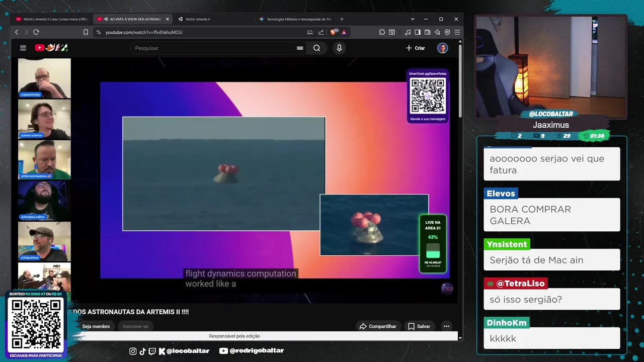Screen dimensions: 644x362
Task: Open the Leo AI sparkle icon
Action: [437, 32]
